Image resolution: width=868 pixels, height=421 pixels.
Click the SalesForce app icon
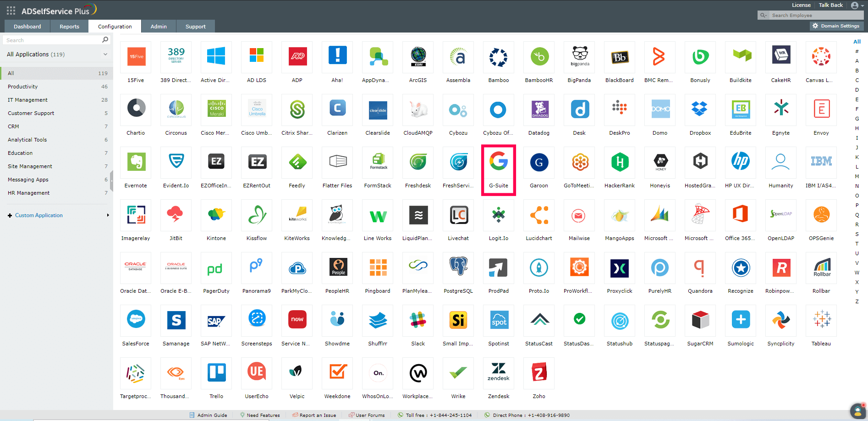(x=136, y=320)
